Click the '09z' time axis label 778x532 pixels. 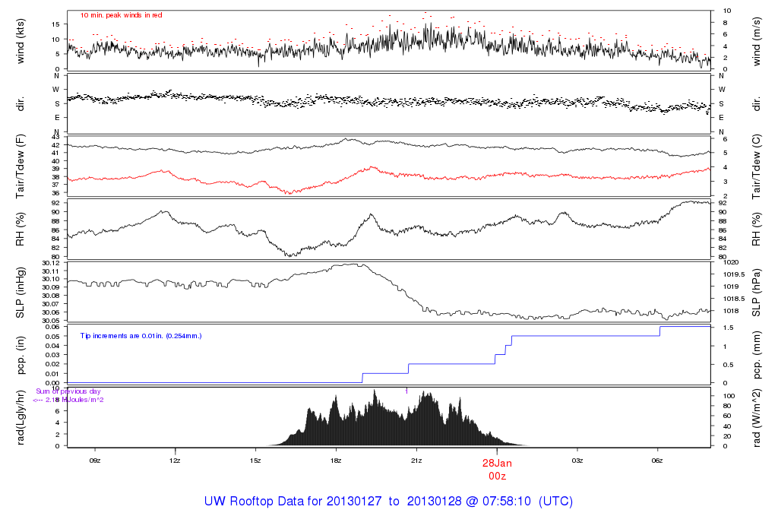[95, 461]
